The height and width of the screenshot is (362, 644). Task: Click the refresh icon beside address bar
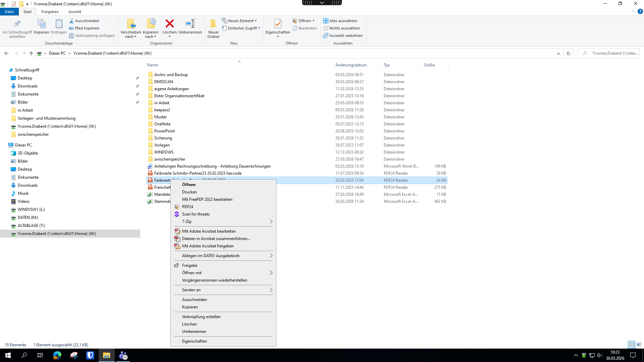point(569,53)
